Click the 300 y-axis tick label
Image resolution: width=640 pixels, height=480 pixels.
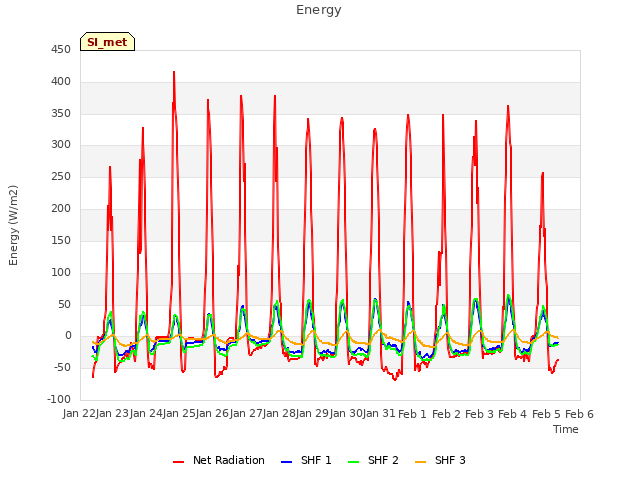(x=61, y=144)
